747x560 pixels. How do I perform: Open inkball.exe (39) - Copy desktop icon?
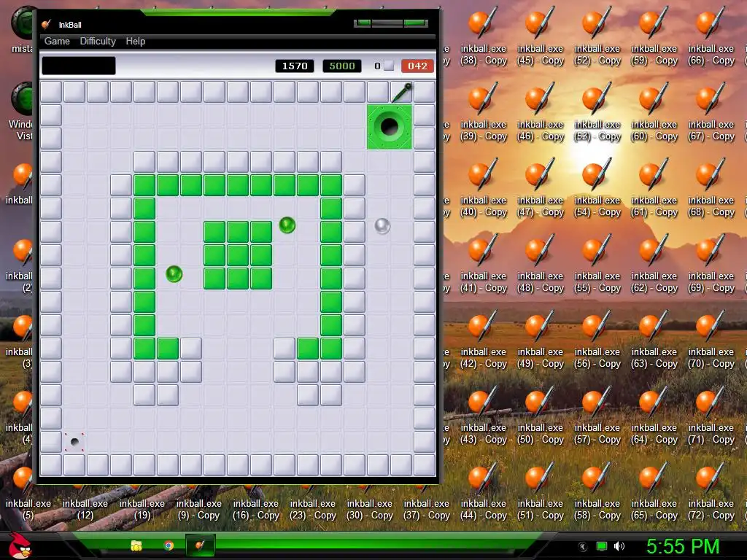pyautogui.click(x=483, y=113)
